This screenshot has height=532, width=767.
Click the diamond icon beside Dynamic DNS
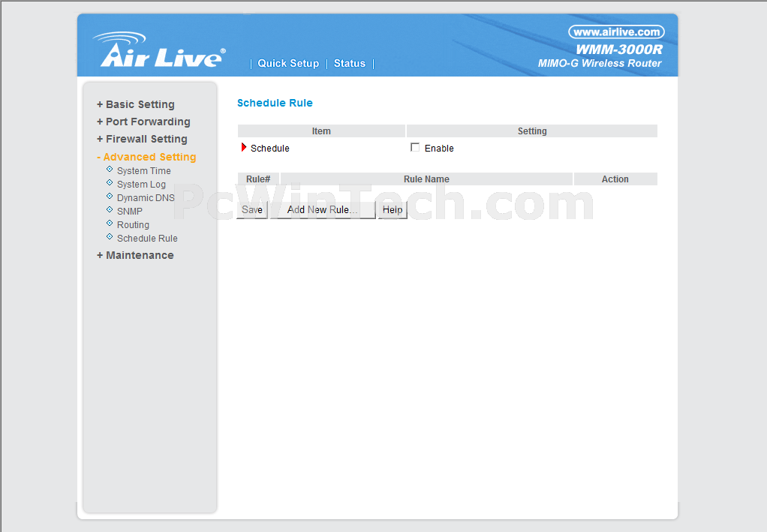point(110,196)
